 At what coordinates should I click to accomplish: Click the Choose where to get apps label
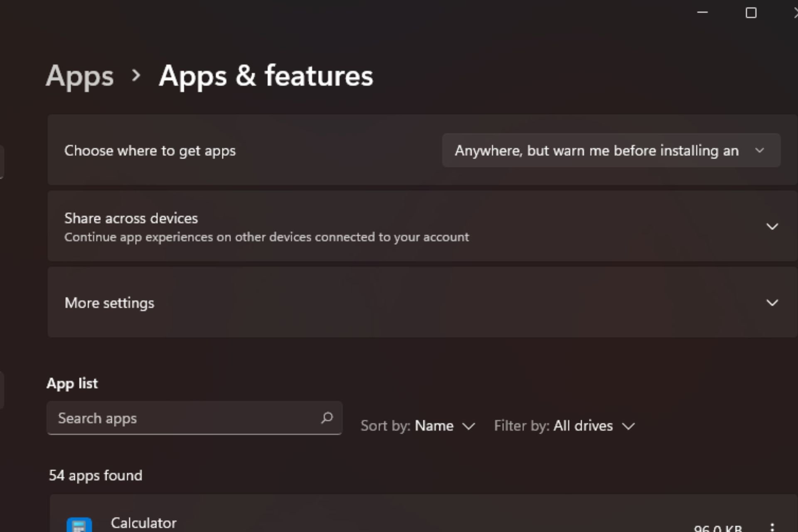click(150, 150)
